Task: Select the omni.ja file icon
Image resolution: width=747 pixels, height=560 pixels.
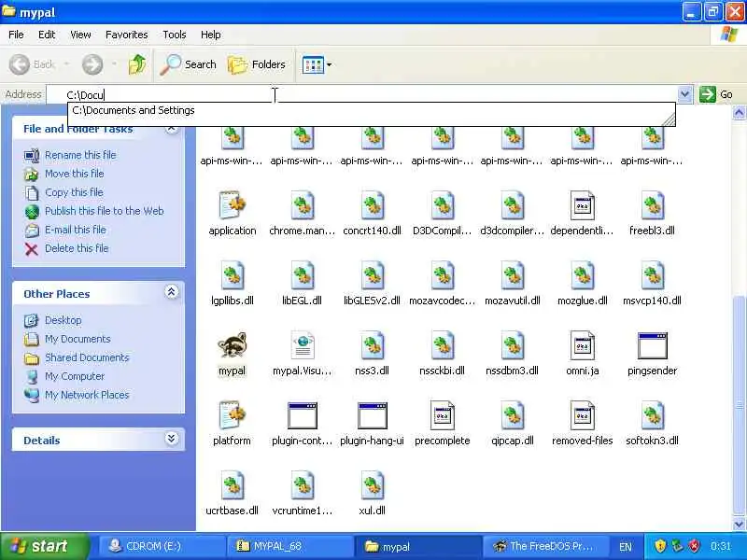Action: [582, 345]
